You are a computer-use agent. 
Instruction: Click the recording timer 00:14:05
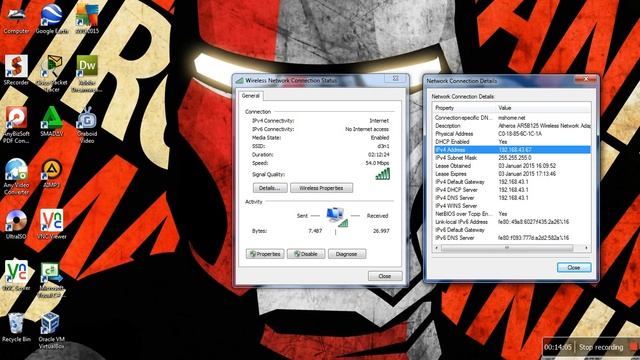pos(558,347)
